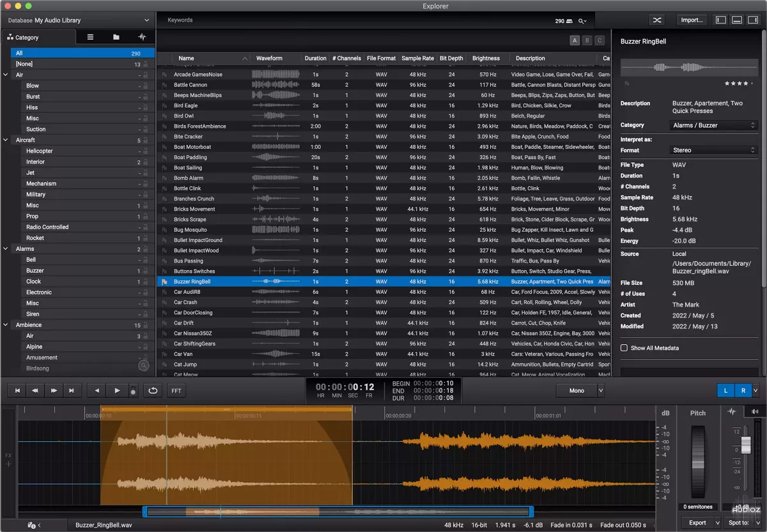Enable the Show All Metadata checkbox
This screenshot has width=767, height=532.
click(x=624, y=347)
